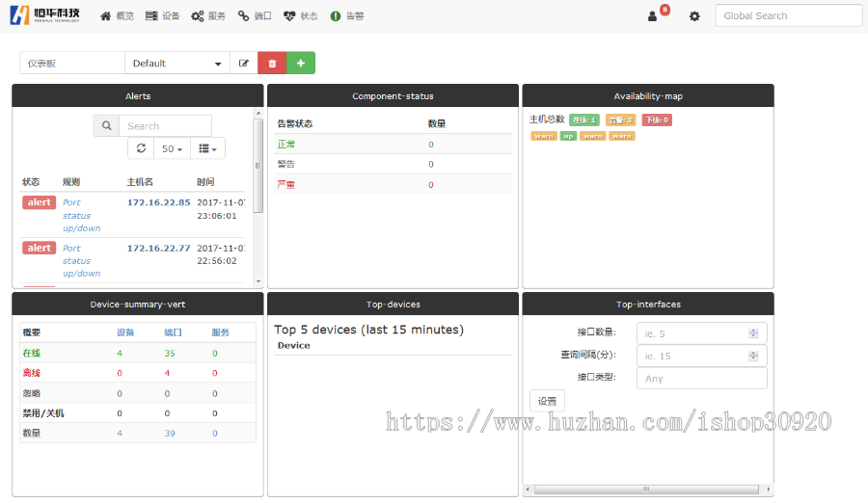The width and height of the screenshot is (868, 503).
Task: Click Top-interfaces horizontal scrollbar right arrow
Action: click(768, 490)
